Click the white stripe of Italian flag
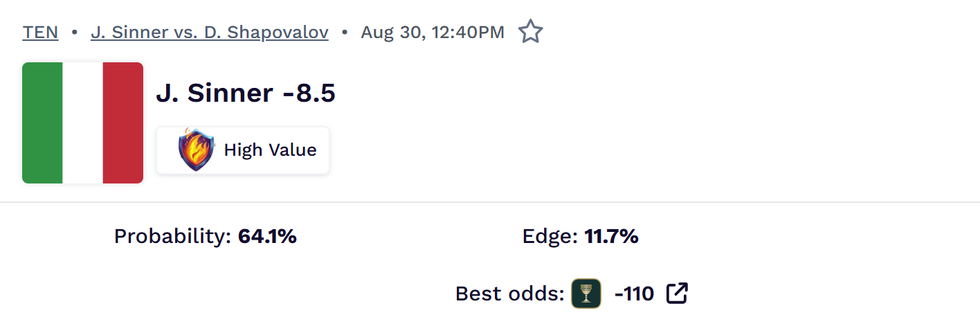Image resolution: width=980 pixels, height=333 pixels. coord(83,123)
